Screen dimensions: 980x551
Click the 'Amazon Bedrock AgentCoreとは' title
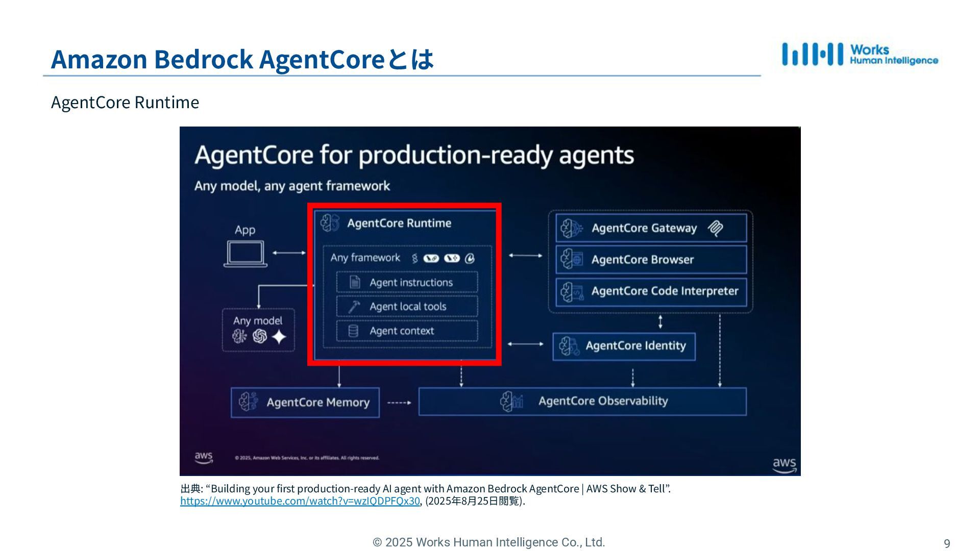(x=242, y=59)
